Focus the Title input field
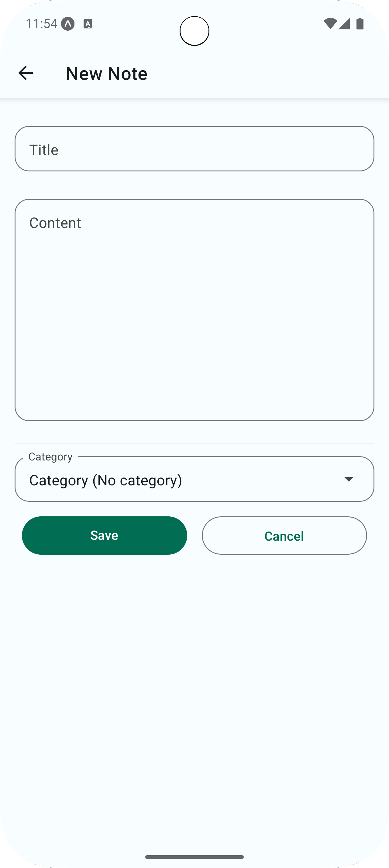 pos(194,149)
